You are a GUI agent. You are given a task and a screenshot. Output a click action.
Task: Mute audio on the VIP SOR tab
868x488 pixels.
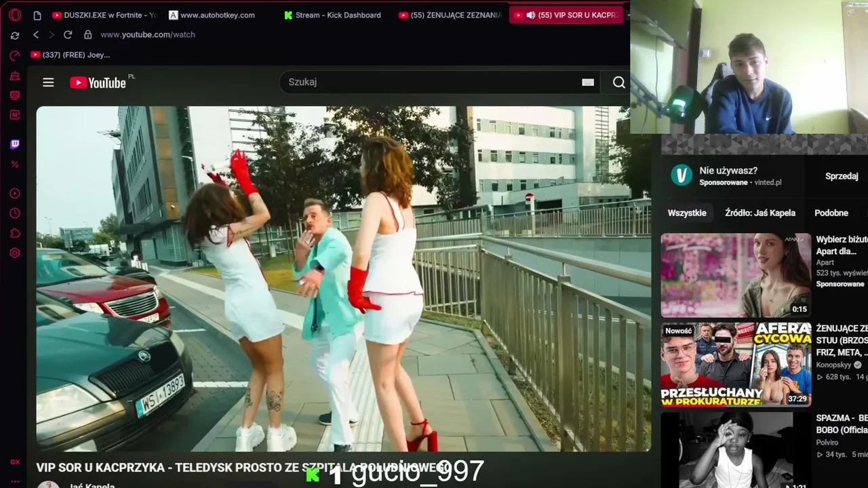[x=530, y=15]
